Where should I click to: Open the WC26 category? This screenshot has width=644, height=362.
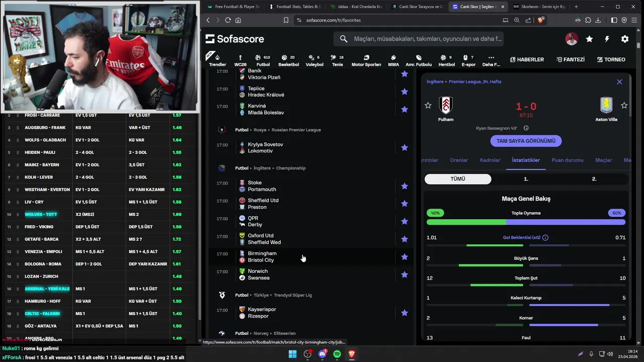point(240,60)
